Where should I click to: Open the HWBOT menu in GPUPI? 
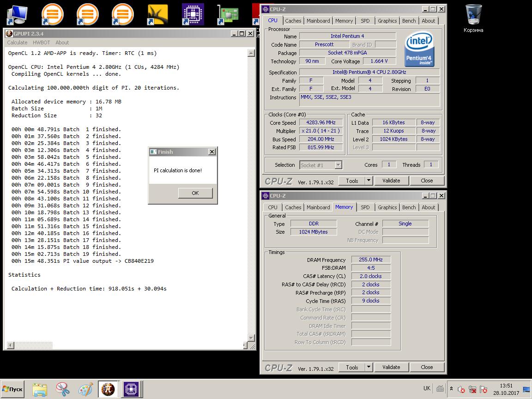(x=42, y=42)
